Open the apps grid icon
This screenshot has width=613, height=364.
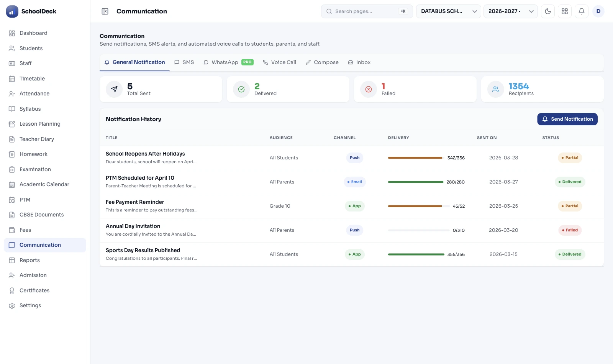point(565,11)
